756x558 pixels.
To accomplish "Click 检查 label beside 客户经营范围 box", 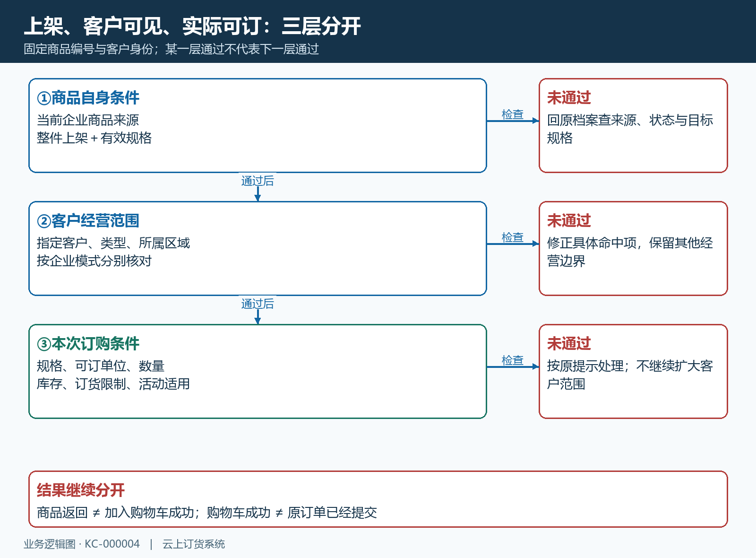I will 513,237.
